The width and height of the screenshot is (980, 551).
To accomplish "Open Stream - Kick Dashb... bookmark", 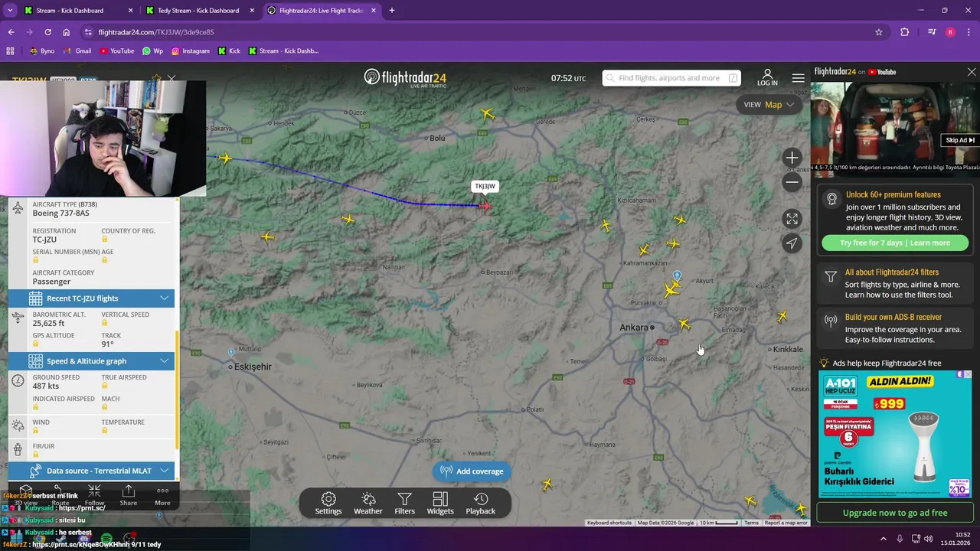I will pyautogui.click(x=283, y=51).
